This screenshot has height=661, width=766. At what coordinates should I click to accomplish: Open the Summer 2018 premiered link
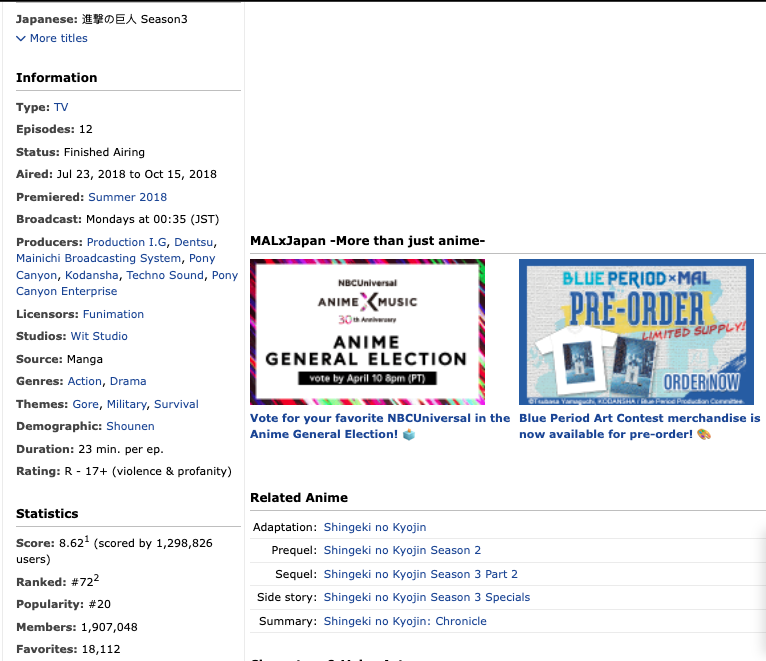click(128, 197)
